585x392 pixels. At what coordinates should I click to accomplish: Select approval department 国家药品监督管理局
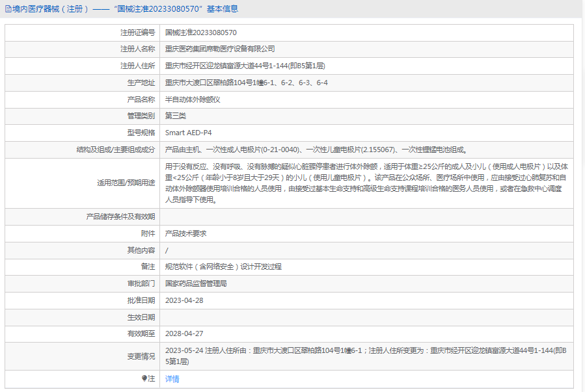tap(196, 283)
